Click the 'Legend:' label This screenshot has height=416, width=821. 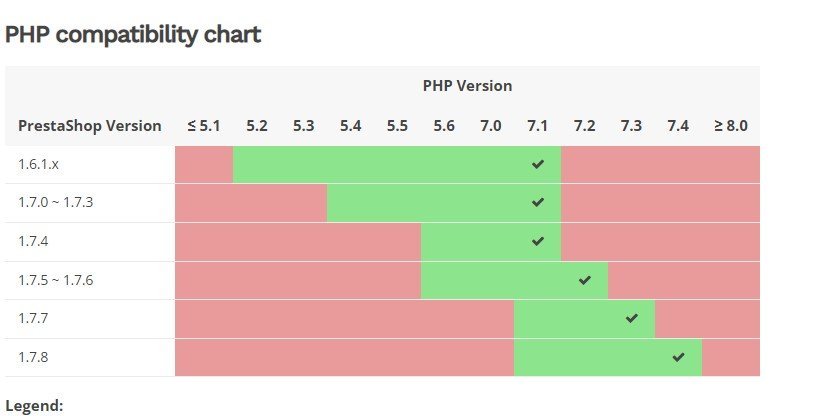tap(34, 405)
